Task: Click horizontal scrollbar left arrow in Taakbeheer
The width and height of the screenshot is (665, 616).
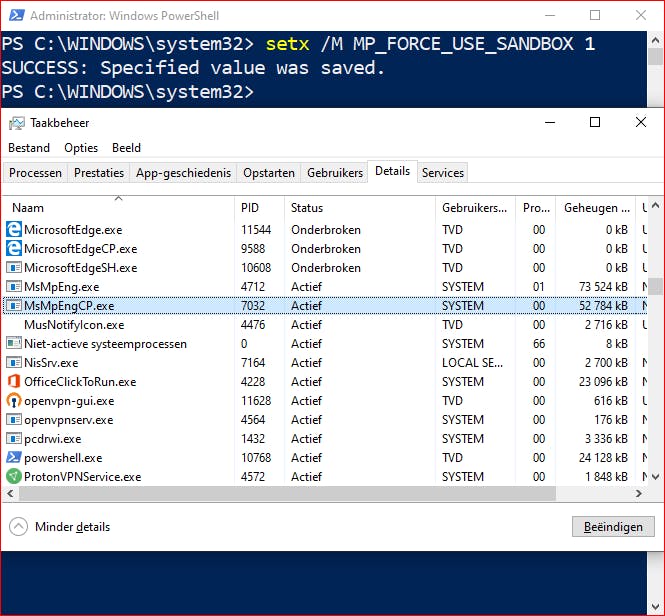Action: (x=10, y=493)
